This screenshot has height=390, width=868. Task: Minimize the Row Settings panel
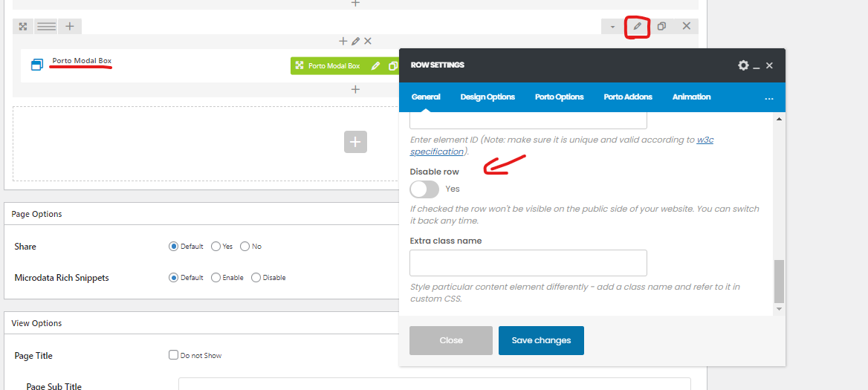757,66
